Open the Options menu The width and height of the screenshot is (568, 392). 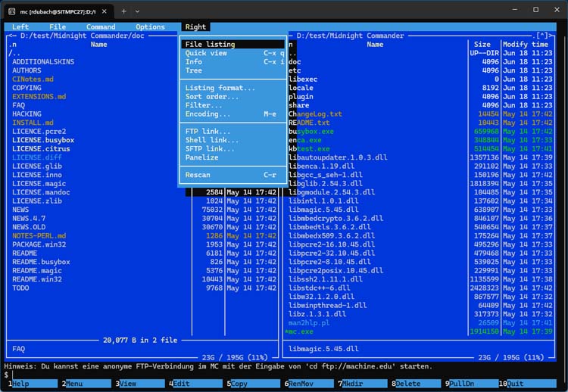click(x=151, y=26)
